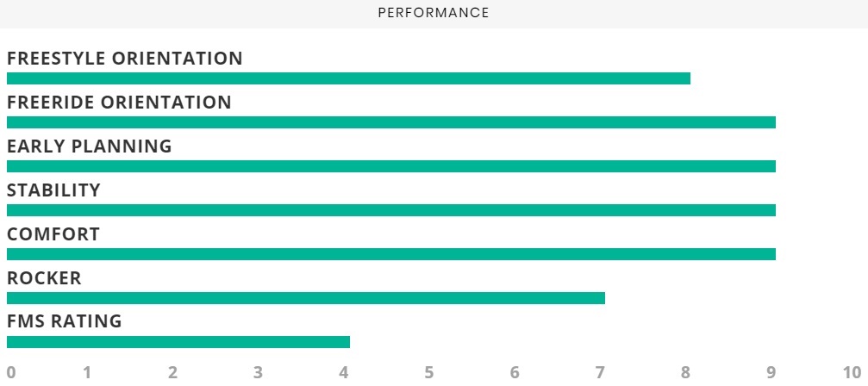
Task: Click the Comfort label
Action: (53, 233)
